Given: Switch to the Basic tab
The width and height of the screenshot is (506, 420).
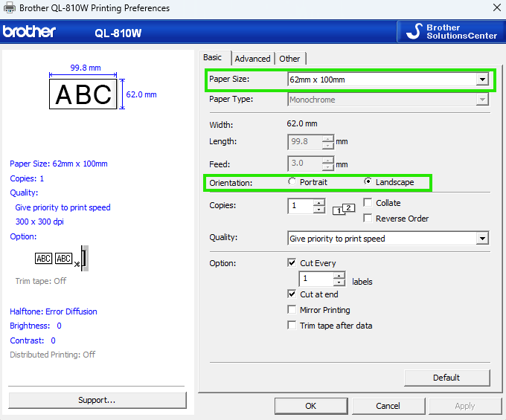Looking at the screenshot, I should click(212, 58).
